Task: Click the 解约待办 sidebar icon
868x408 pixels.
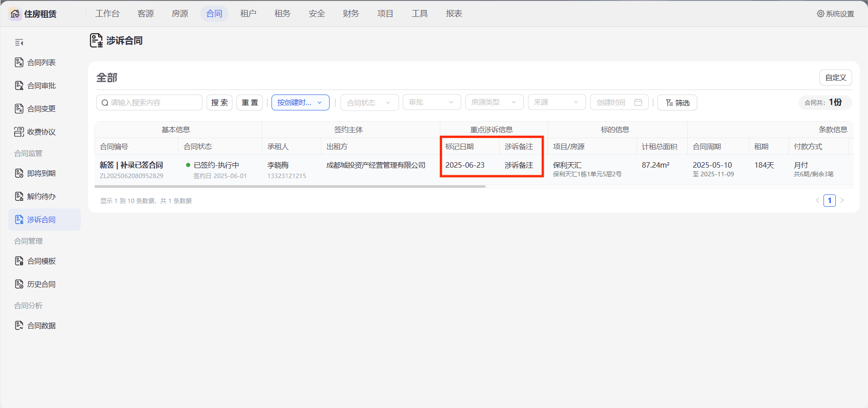Action: coord(19,196)
